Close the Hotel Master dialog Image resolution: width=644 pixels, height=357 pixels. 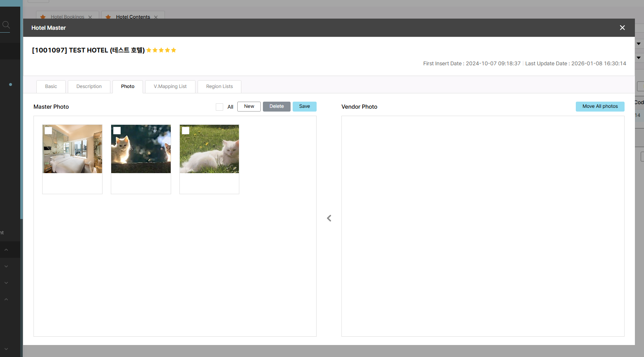(x=622, y=28)
